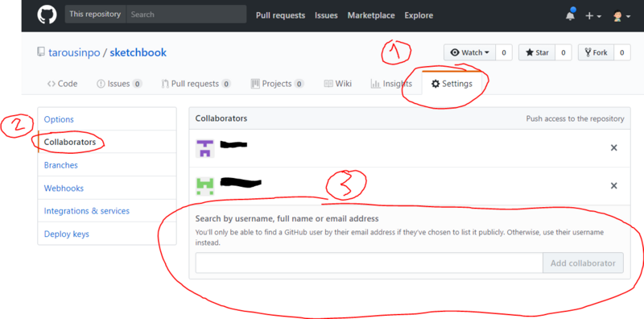Open Pull requests in the top navigation
This screenshot has height=319, width=644.
280,15
